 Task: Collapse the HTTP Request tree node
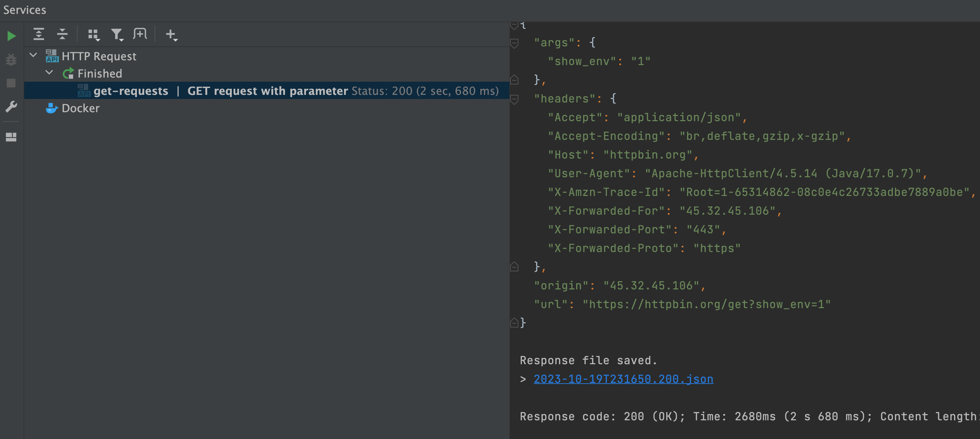(34, 55)
